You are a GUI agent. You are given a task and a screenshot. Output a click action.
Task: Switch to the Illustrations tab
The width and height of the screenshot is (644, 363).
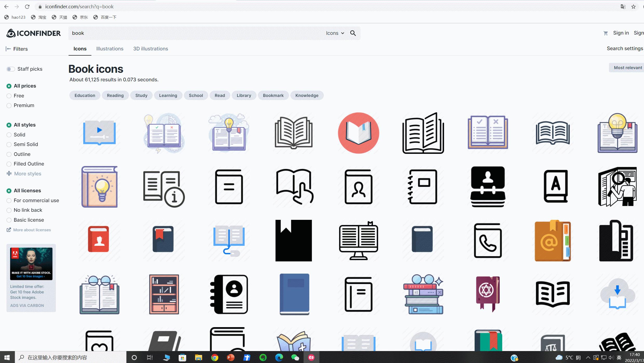point(110,49)
